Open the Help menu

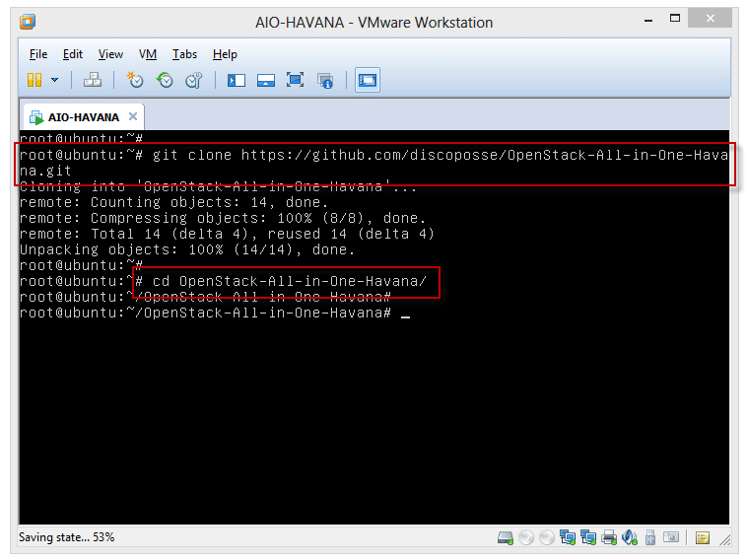[225, 54]
